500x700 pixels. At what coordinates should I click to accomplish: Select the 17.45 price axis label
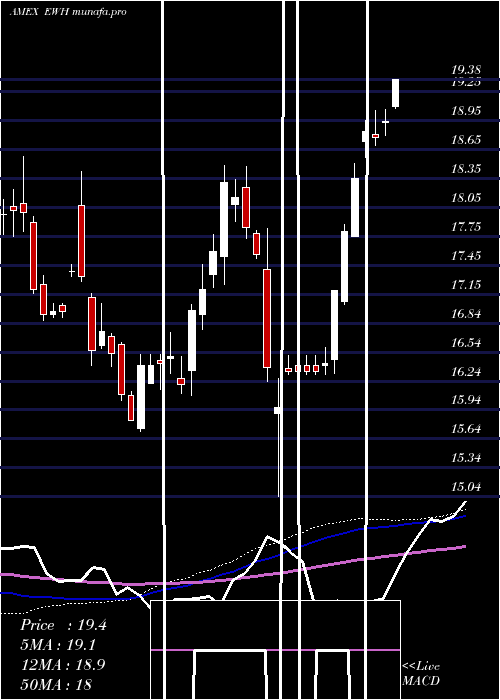click(466, 256)
